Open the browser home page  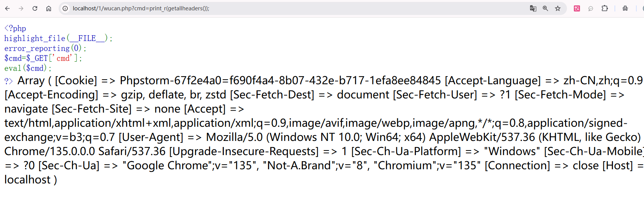point(49,8)
